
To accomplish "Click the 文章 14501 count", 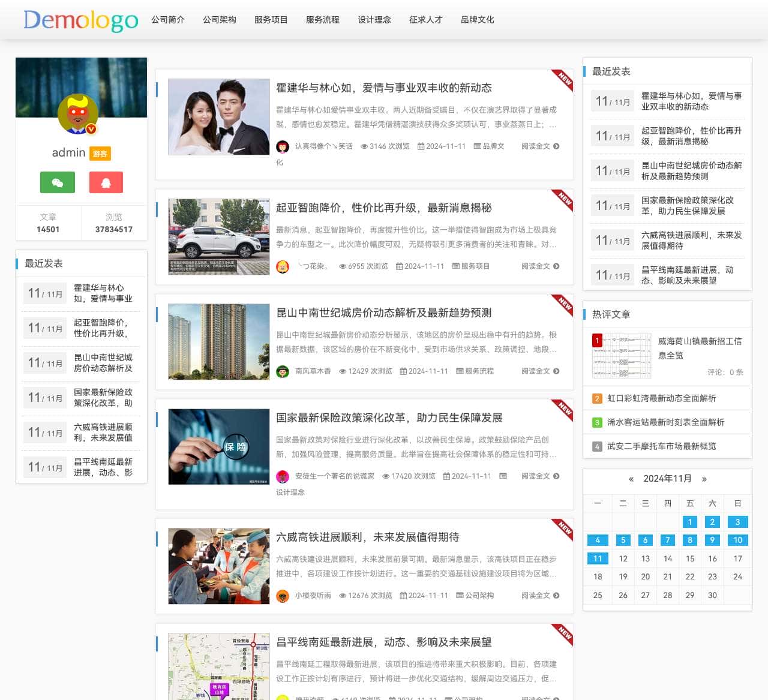I will pos(48,223).
